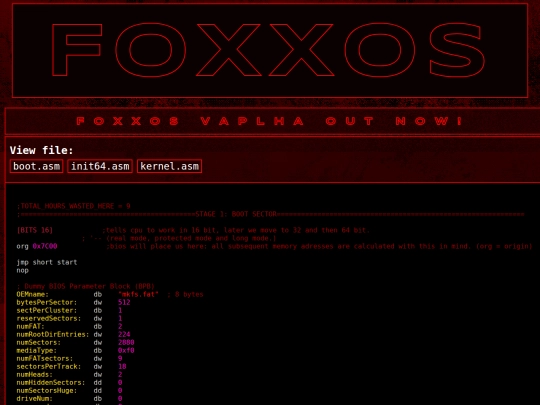Click the 'FOXXOS VAPLHA OUT NOW!' announcement
The image size is (540, 405).
click(x=270, y=121)
